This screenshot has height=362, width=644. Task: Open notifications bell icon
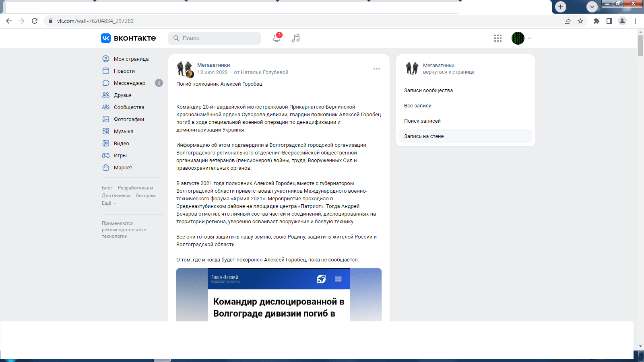[x=277, y=38]
